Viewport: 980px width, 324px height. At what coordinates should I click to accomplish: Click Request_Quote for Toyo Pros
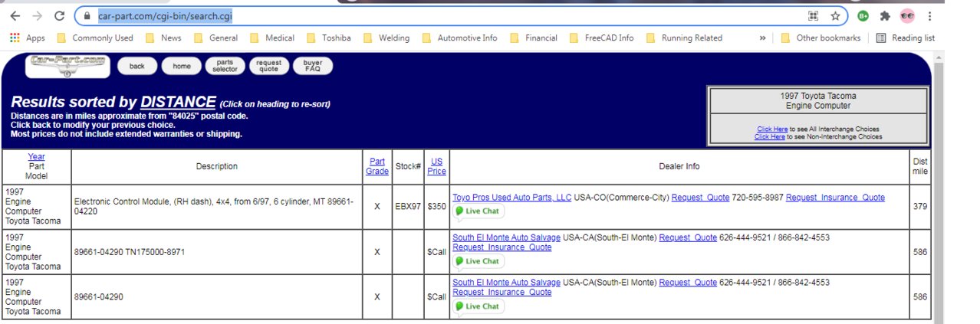(700, 198)
